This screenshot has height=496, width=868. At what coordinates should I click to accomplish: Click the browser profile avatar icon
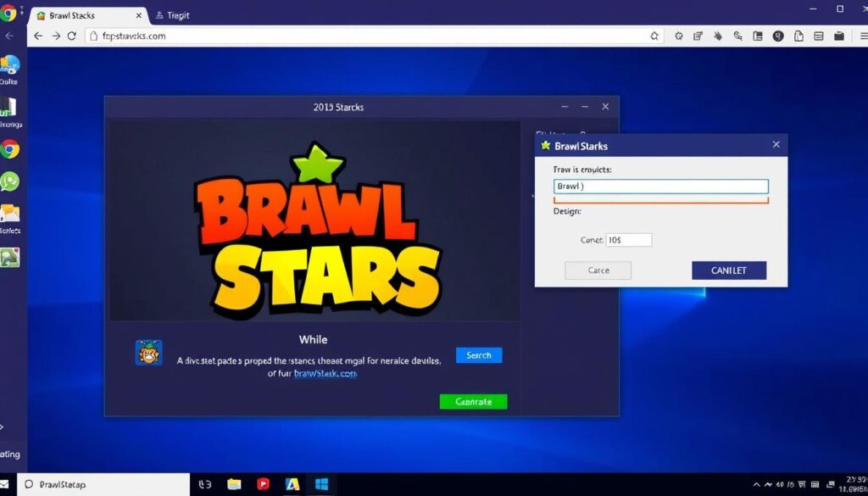778,36
